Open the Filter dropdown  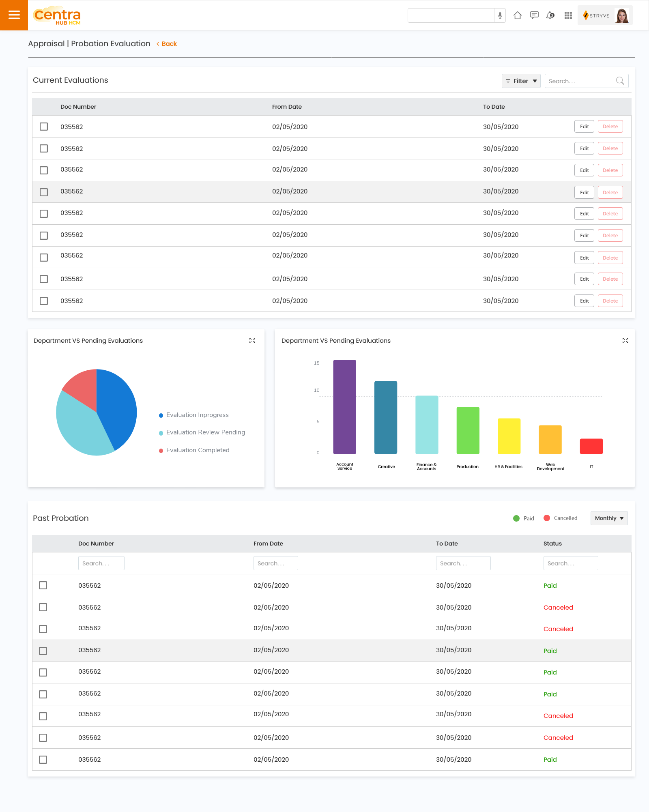(521, 81)
